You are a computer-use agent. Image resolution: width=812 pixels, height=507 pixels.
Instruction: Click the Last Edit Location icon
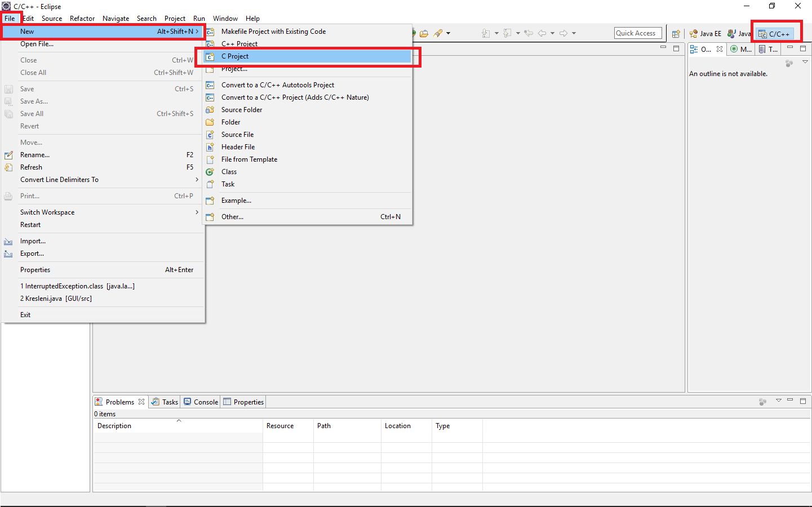[x=529, y=33]
